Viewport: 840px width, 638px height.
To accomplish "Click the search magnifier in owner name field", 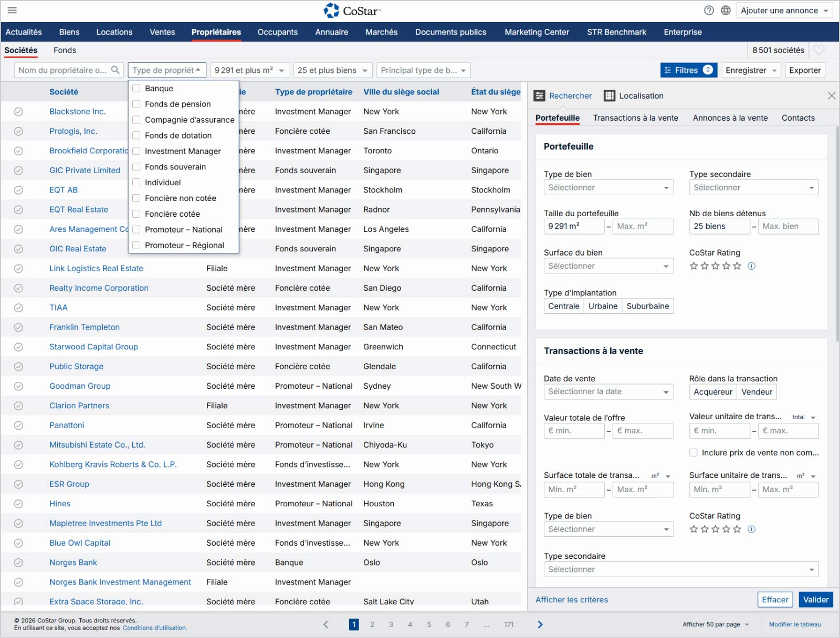I will pyautogui.click(x=115, y=70).
